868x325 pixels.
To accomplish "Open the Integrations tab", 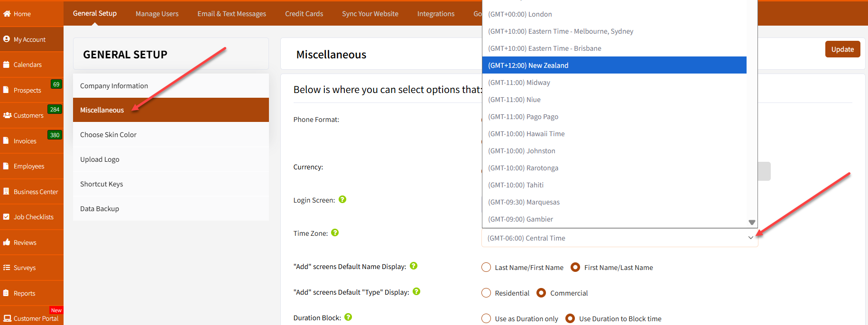I will click(x=436, y=14).
